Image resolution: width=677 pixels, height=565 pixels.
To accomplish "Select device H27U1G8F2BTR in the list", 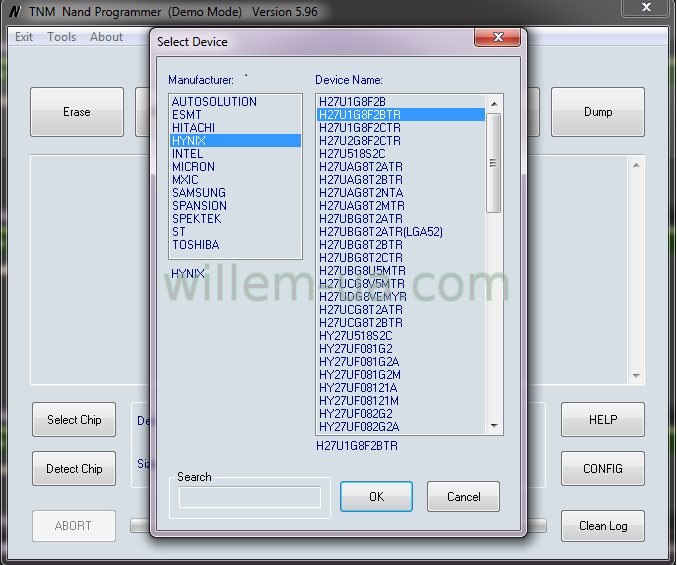I will [x=401, y=115].
